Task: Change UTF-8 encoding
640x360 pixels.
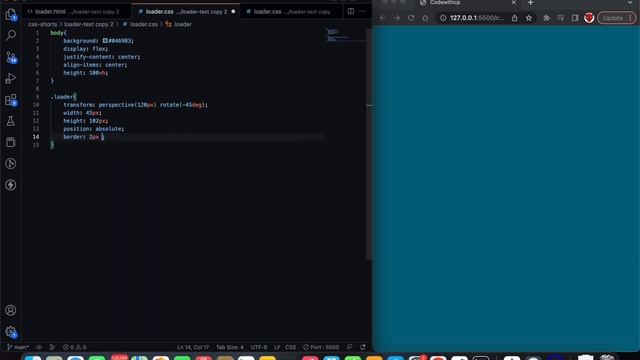Action: pos(259,347)
